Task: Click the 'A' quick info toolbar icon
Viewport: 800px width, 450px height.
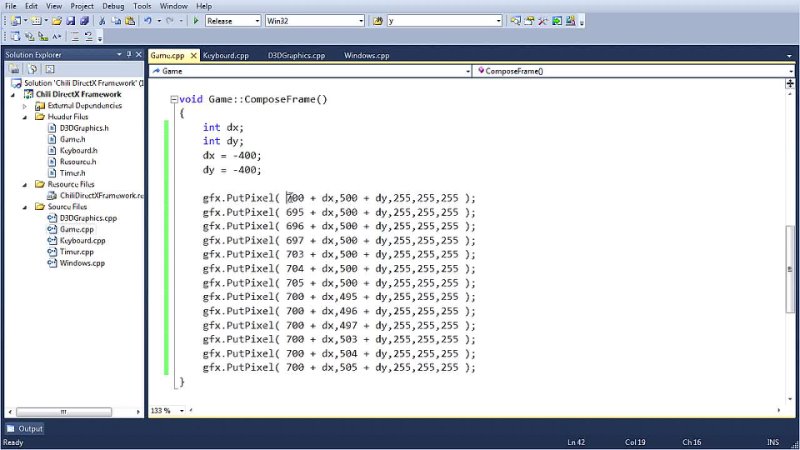Action: (x=57, y=36)
